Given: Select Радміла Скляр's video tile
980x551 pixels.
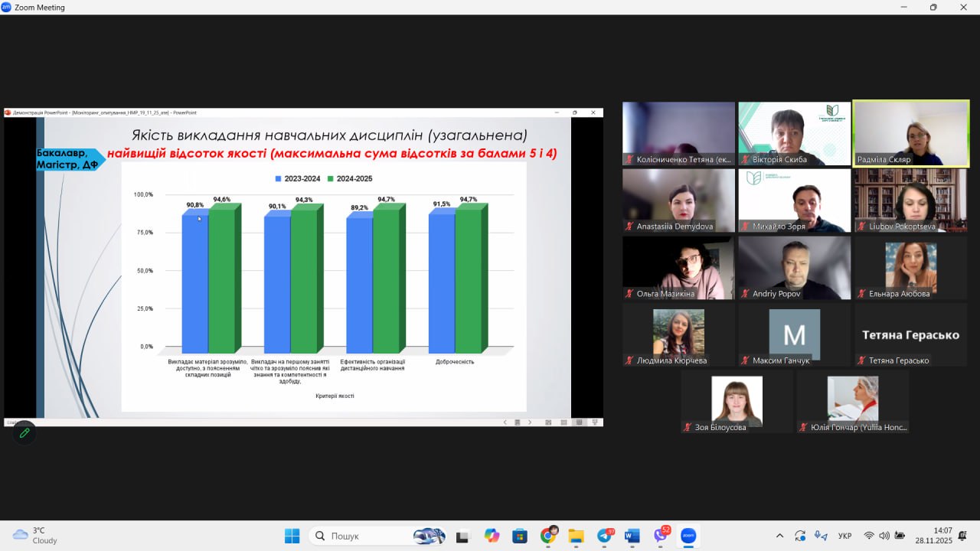Looking at the screenshot, I should pos(911,134).
